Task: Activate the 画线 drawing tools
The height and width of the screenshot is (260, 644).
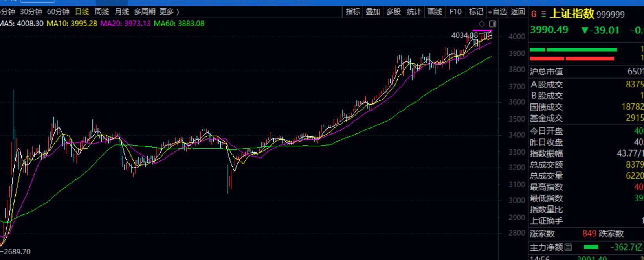Action: tap(435, 12)
